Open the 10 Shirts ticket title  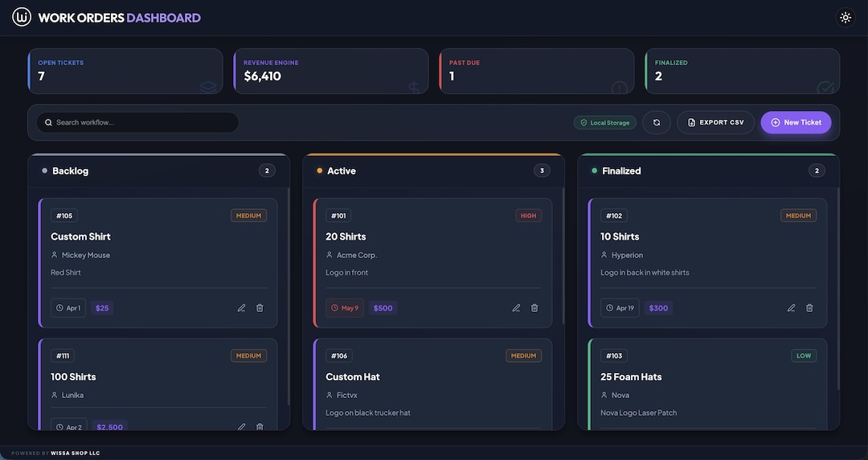click(620, 236)
